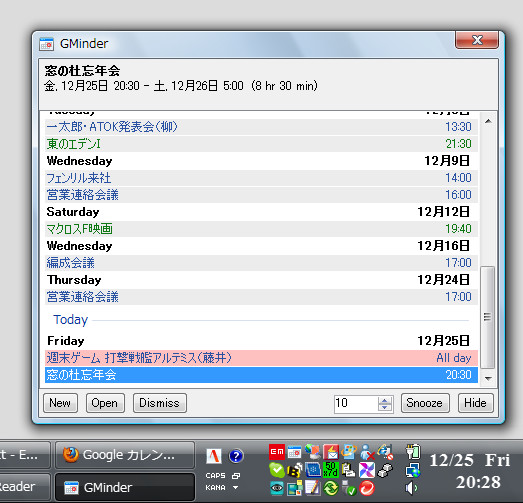This screenshot has width=523, height=503.
Task: Click the Wednesday 12月9日 day header
Action: click(261, 161)
